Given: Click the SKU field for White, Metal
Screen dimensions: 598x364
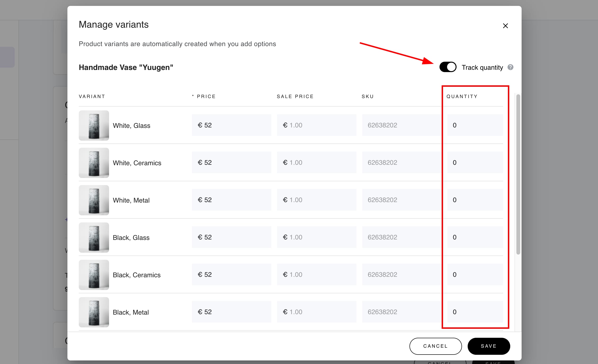Looking at the screenshot, I should pyautogui.click(x=401, y=200).
